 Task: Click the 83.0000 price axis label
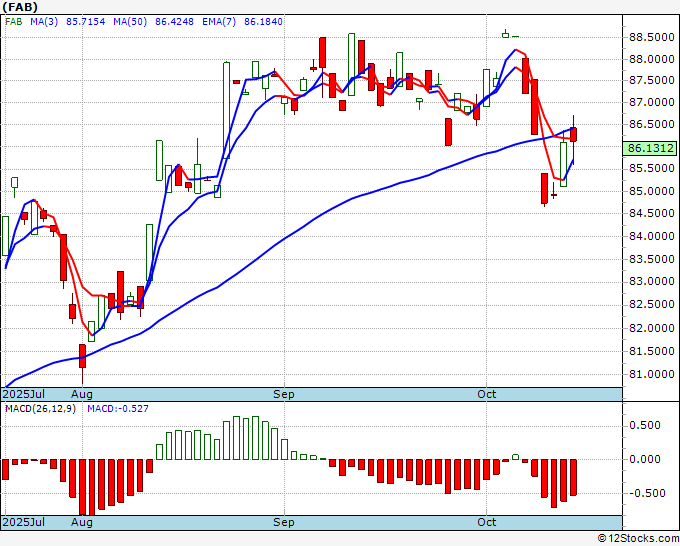click(652, 282)
